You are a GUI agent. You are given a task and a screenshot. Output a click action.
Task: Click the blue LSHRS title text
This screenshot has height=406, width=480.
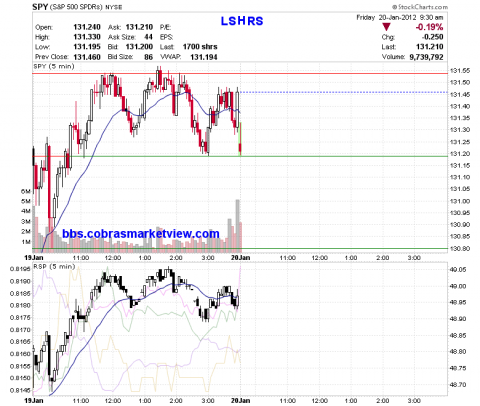tap(242, 21)
